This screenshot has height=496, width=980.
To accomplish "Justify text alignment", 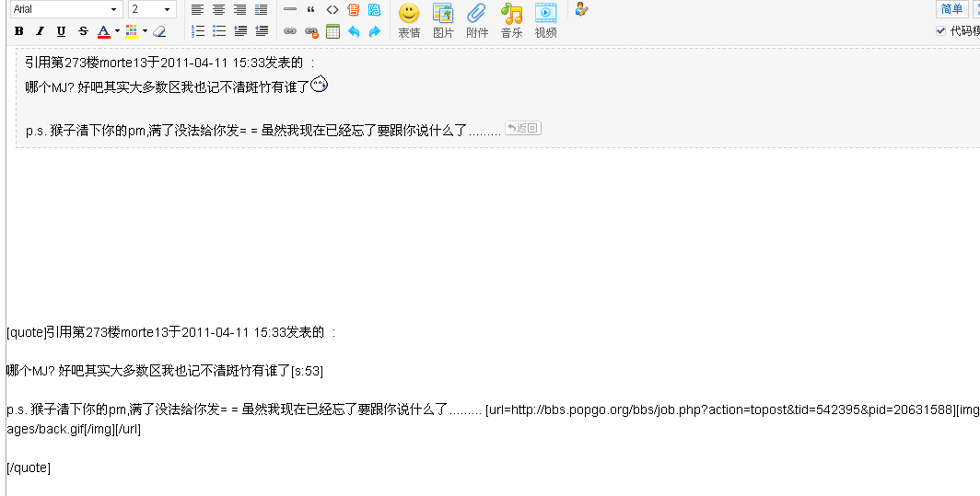I will 262,9.
